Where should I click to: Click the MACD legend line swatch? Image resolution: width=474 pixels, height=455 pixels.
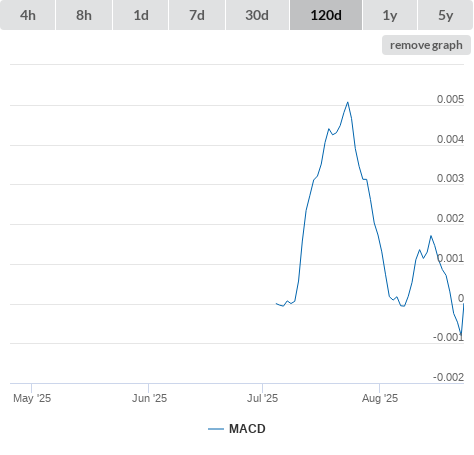pos(216,429)
